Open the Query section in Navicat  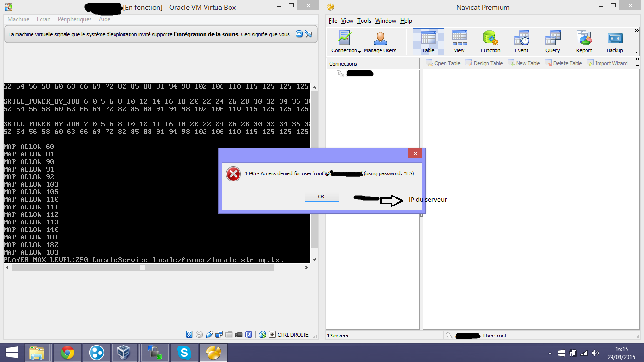click(x=553, y=42)
